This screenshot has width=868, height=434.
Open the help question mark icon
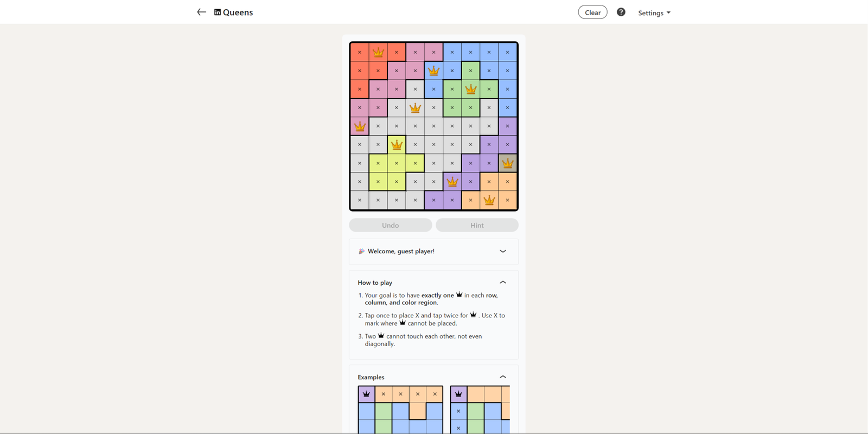(621, 12)
